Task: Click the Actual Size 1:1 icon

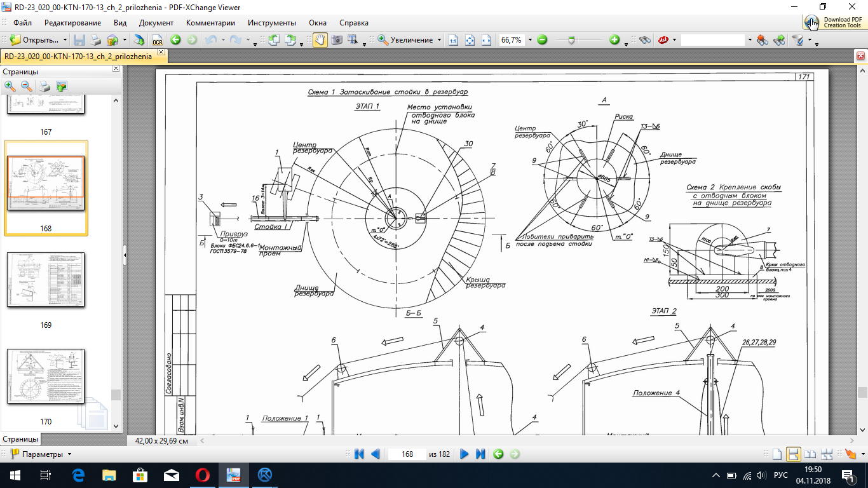Action: (x=453, y=40)
